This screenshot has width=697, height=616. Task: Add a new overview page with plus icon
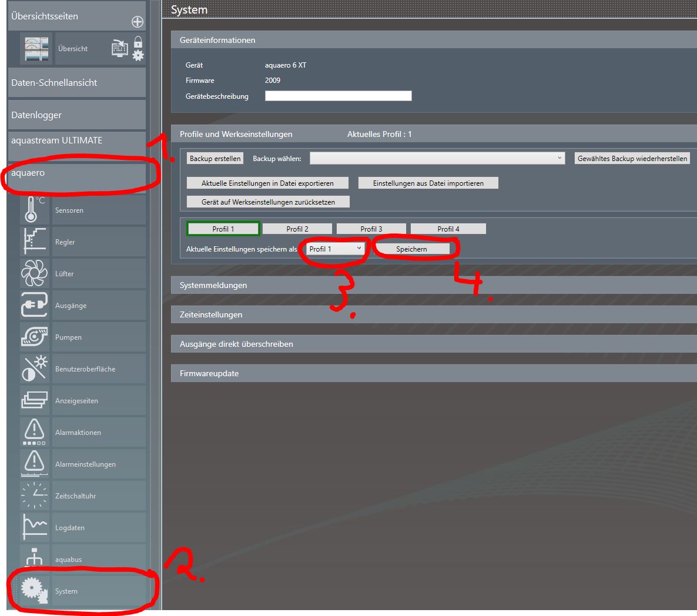point(138,21)
